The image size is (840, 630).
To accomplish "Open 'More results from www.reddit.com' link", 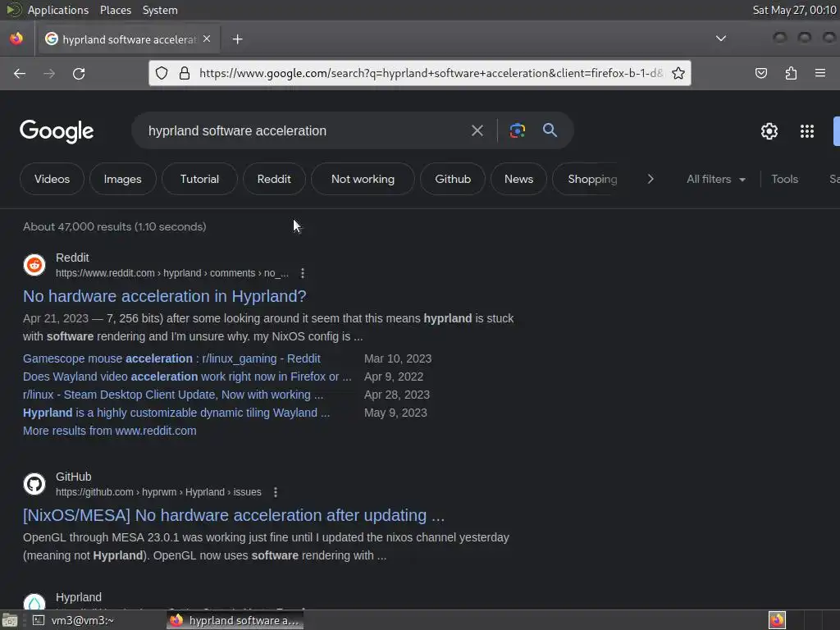I will tap(110, 431).
